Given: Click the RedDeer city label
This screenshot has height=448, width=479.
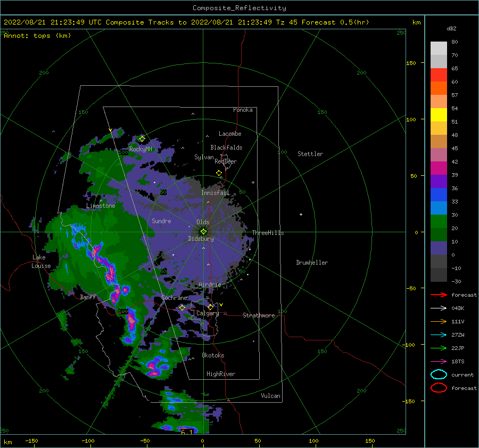Looking at the screenshot, I should coord(226,161).
